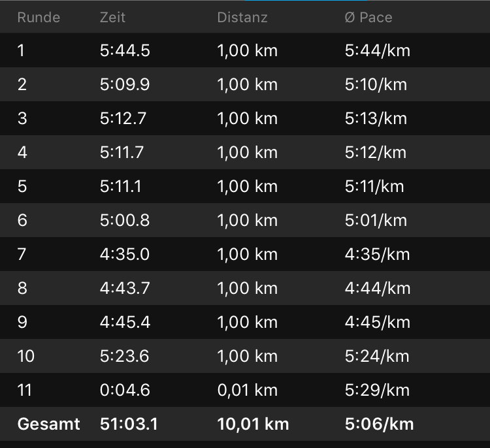Select total distance 10,01 km
Image resolution: width=490 pixels, height=448 pixels.
pyautogui.click(x=253, y=424)
